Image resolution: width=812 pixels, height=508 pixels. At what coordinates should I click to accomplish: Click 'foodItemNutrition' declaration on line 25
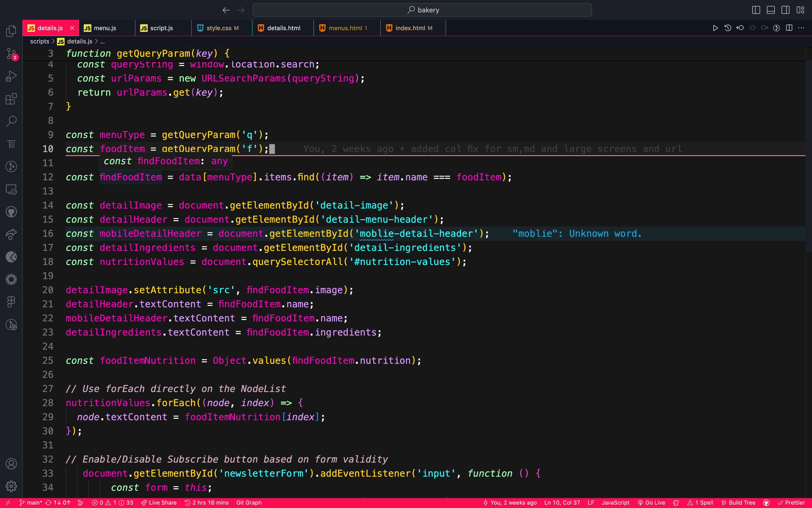tap(148, 360)
